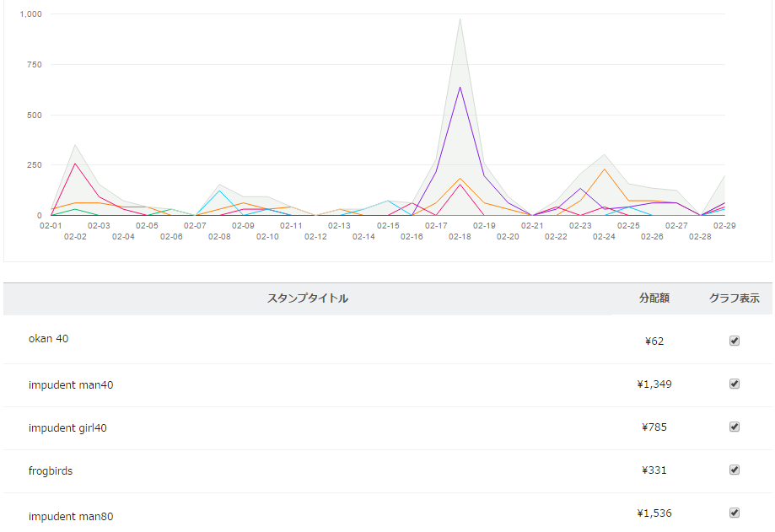Image resolution: width=775 pixels, height=532 pixels.
Task: Disable graph display for impudent girl40
Action: (734, 427)
